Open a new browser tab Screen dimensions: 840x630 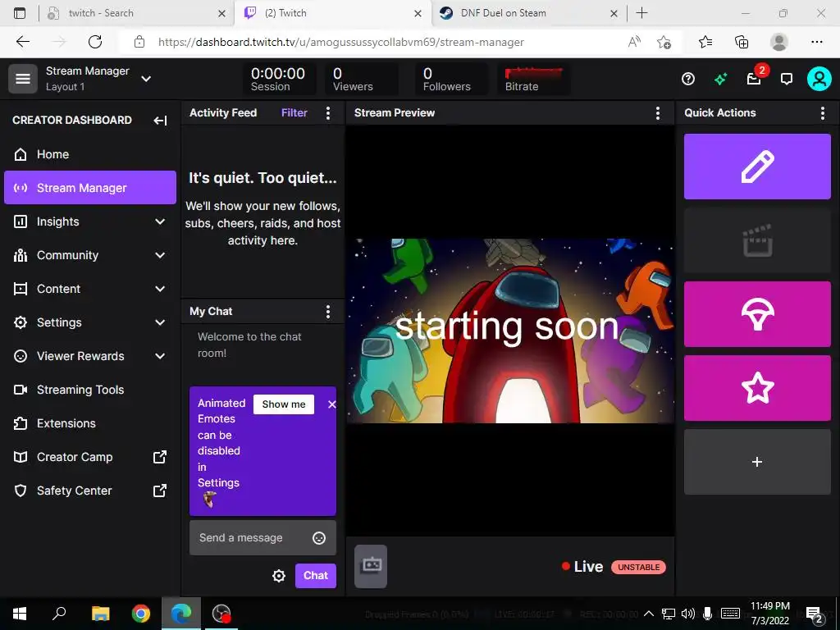point(641,13)
